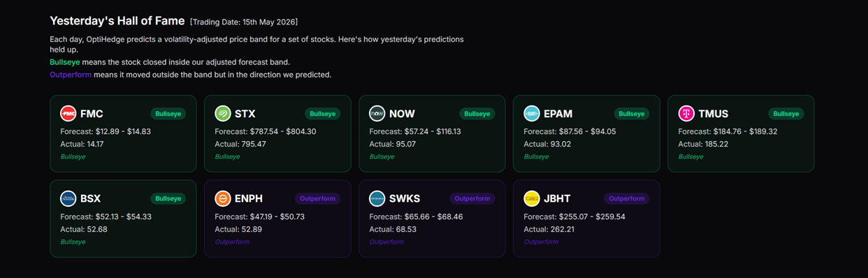Select the ENPH ticker name
The height and width of the screenshot is (278, 868).
[249, 198]
